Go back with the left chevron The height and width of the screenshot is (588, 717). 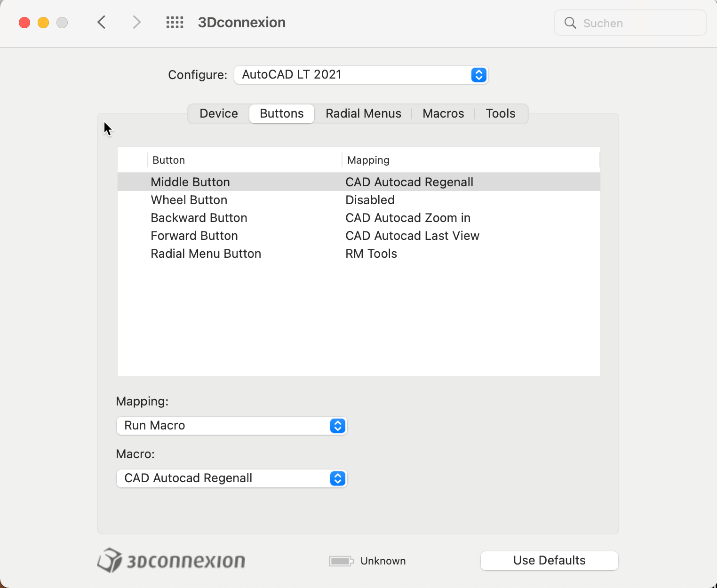tap(101, 22)
